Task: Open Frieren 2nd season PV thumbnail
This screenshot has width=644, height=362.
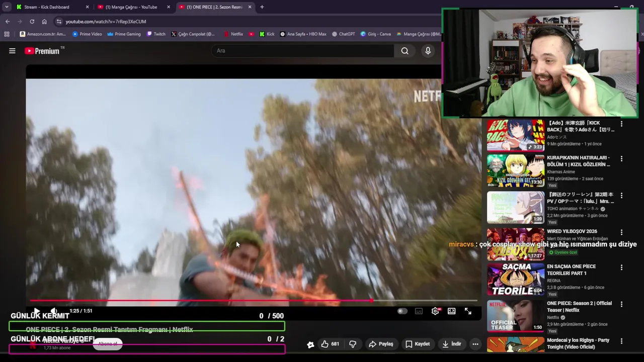Action: point(516,207)
